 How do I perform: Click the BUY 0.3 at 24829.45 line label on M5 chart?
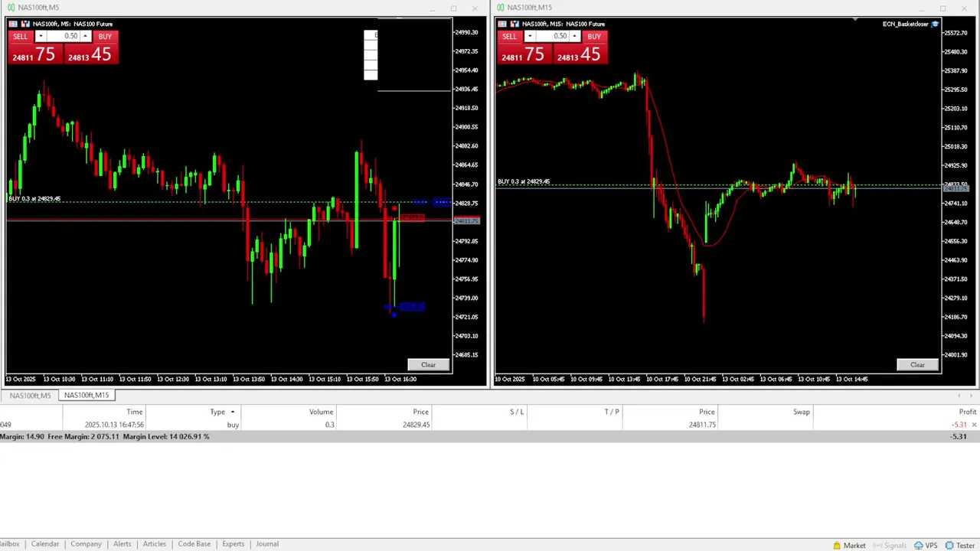coord(34,199)
